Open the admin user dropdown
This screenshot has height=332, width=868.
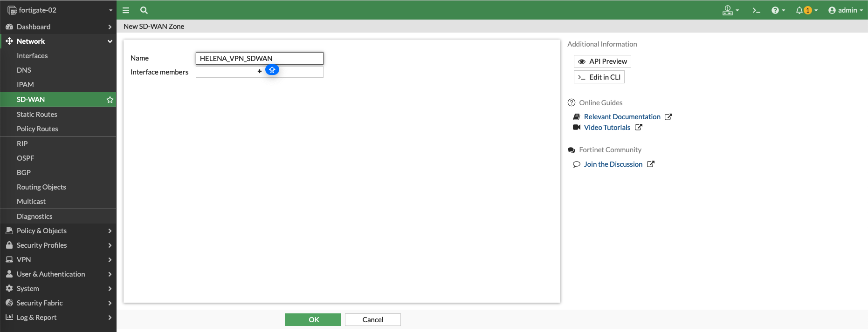(x=845, y=10)
